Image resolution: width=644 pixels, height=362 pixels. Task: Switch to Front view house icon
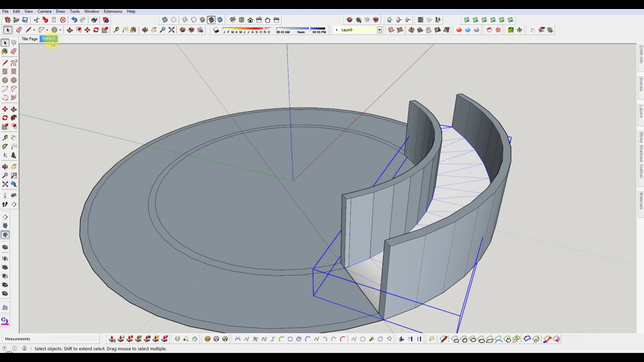coord(250,20)
